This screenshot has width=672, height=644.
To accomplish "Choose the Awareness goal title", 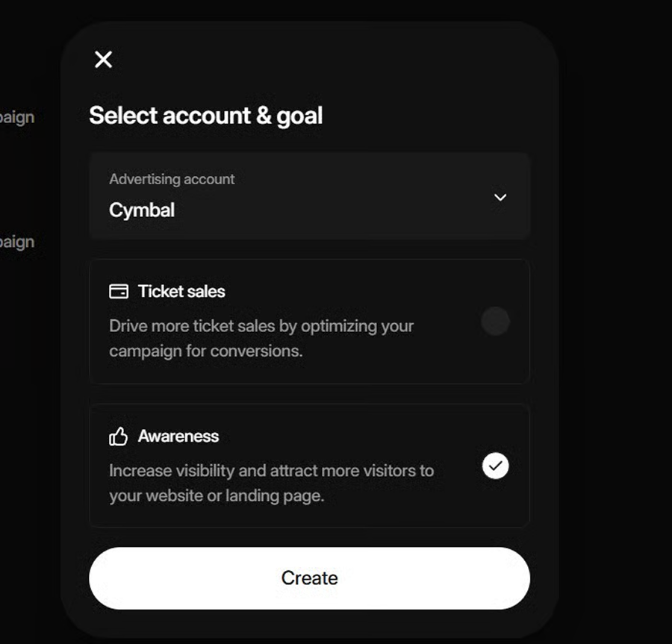I will pyautogui.click(x=178, y=437).
